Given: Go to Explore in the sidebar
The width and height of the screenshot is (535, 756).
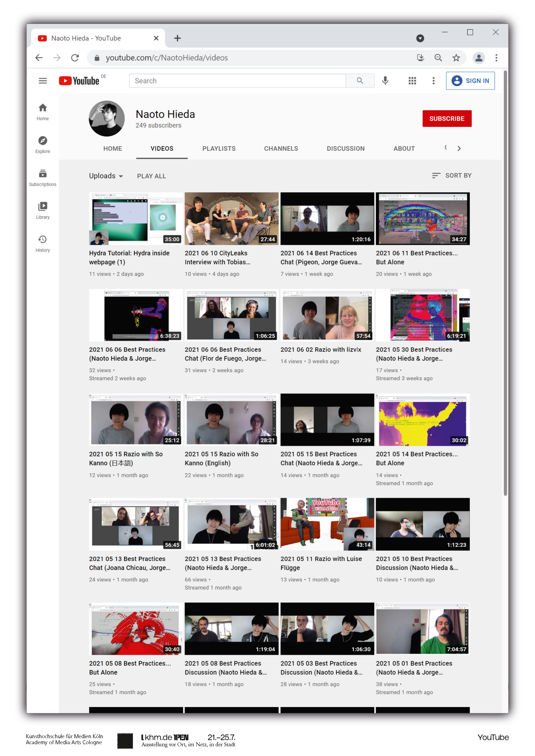Looking at the screenshot, I should click(43, 144).
